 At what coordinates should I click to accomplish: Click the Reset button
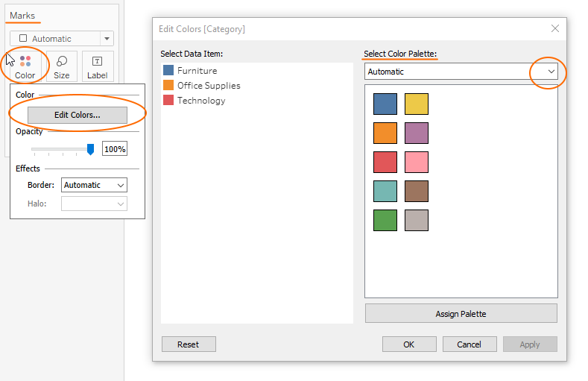(x=189, y=344)
